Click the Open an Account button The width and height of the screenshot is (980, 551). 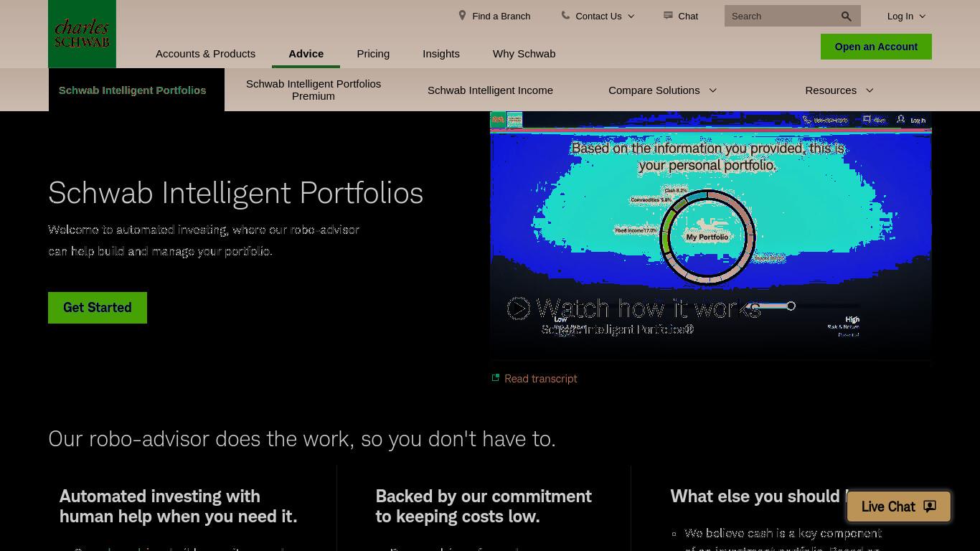coord(876,47)
